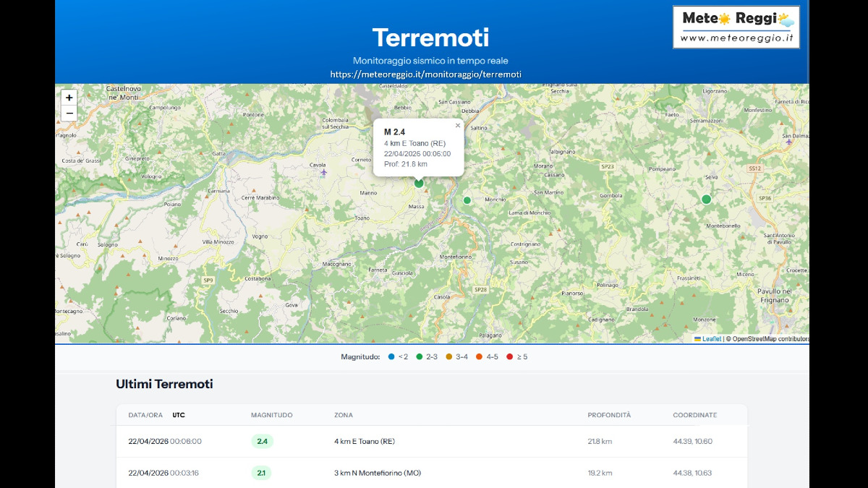The image size is (868, 488).
Task: Select the earthquake marker near Monchio
Action: [467, 200]
